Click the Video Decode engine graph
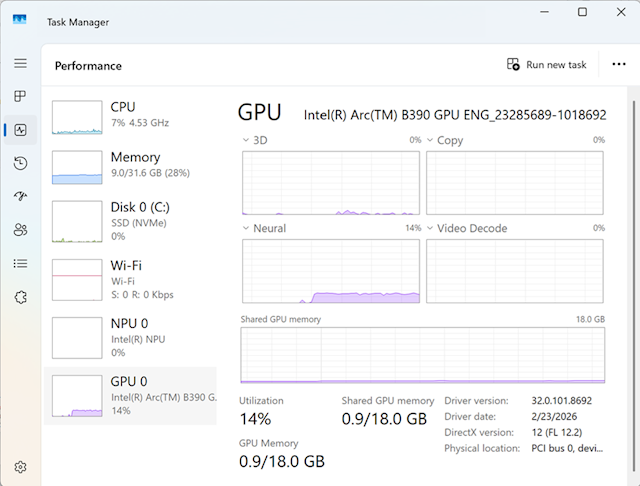 point(515,271)
